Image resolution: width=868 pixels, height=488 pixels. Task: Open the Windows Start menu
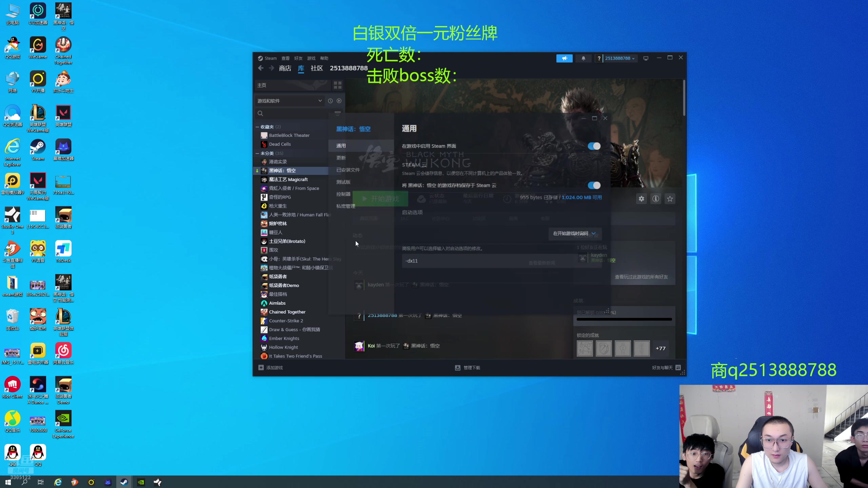click(8, 482)
